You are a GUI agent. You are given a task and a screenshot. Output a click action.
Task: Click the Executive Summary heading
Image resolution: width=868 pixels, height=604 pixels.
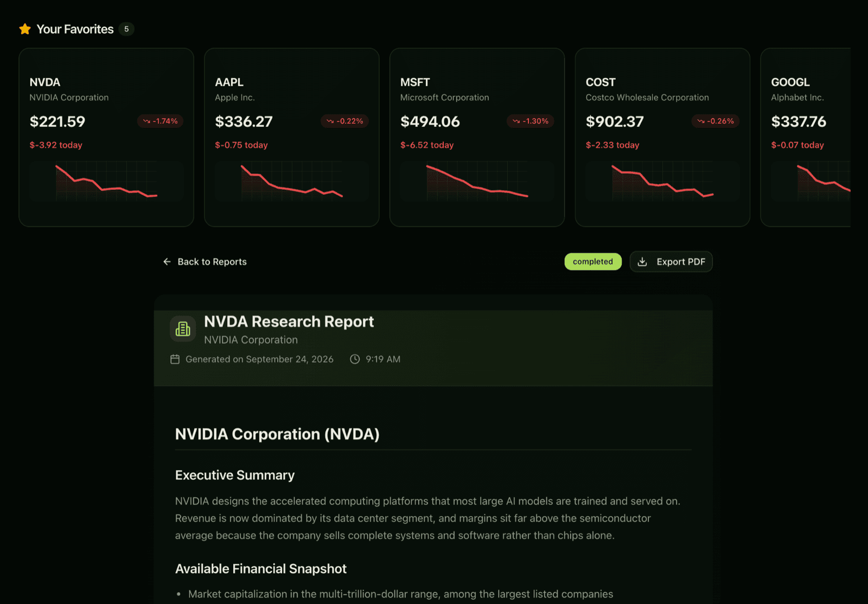point(235,476)
